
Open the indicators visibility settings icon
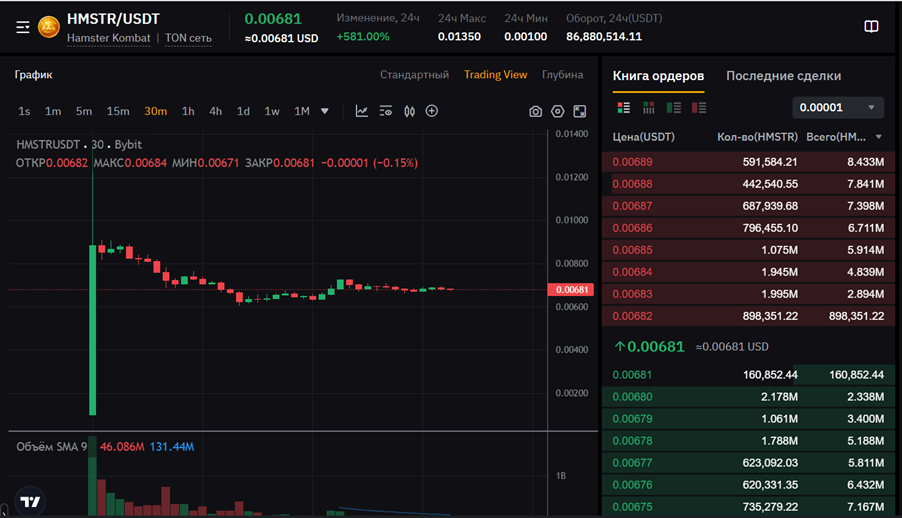pos(385,111)
